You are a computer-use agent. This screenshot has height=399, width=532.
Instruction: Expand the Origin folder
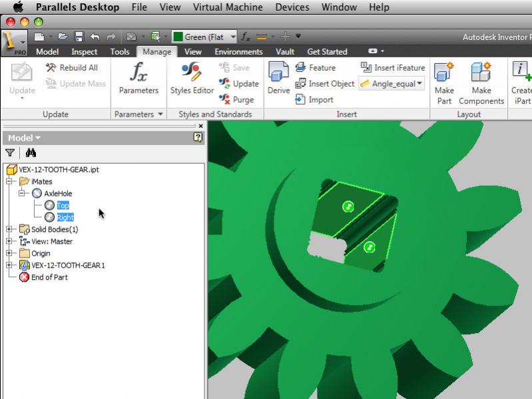tap(9, 252)
